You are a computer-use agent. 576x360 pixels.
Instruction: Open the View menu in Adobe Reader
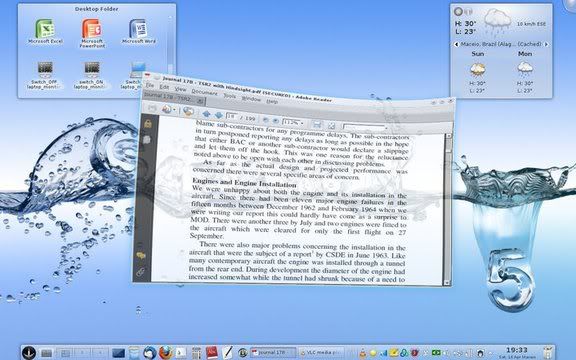(x=180, y=89)
